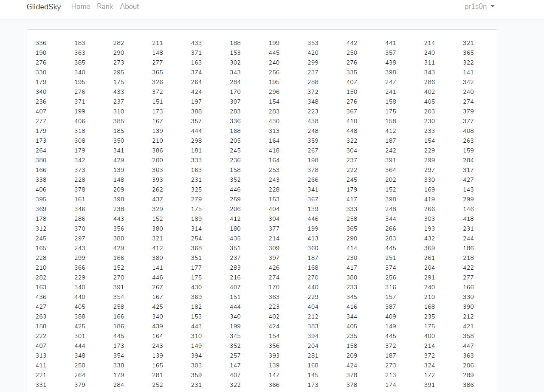Select the value 353
The image size is (544, 392).
pos(313,43)
